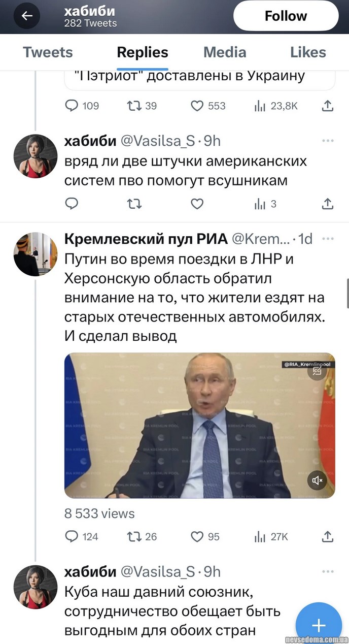Retweet the post with 39 retweets
This screenshot has width=349, height=644.
[x=134, y=106]
